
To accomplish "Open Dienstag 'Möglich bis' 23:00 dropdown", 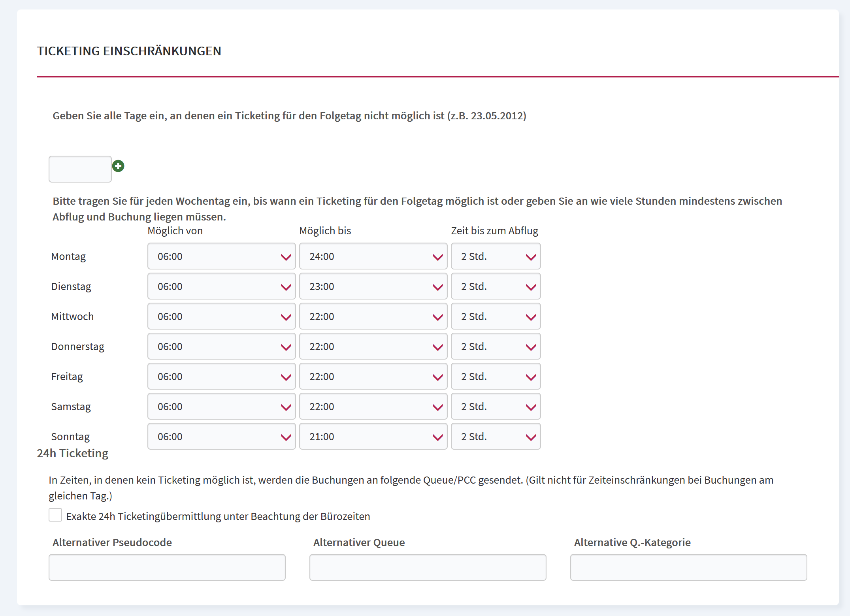I will coord(373,286).
